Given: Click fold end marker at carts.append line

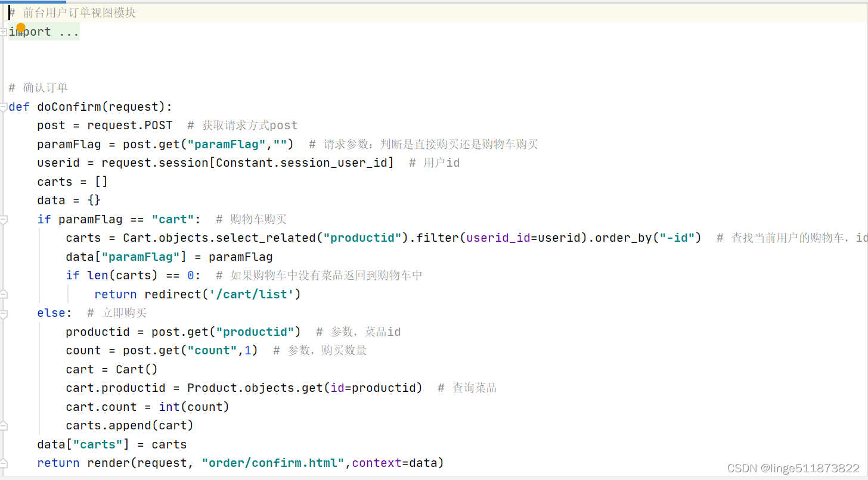Looking at the screenshot, I should click(x=4, y=426).
